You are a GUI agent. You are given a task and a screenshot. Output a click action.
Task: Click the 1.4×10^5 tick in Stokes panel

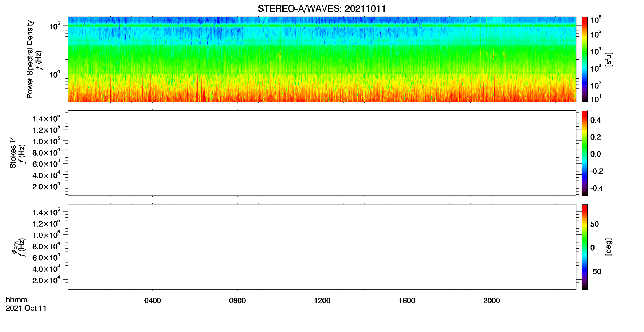(x=46, y=118)
